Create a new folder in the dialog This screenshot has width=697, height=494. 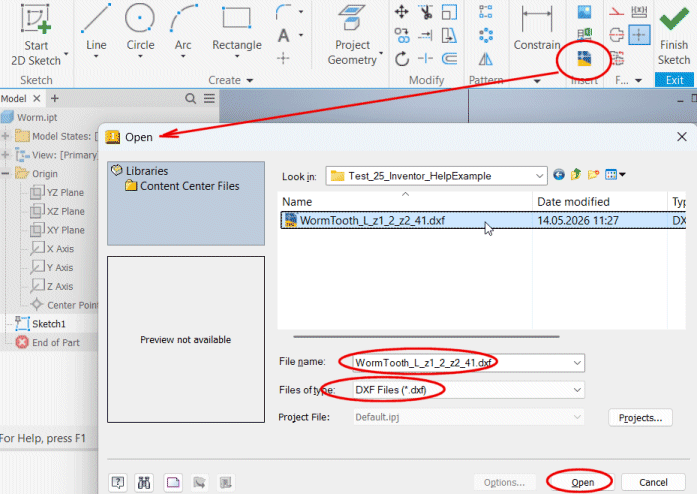click(593, 174)
